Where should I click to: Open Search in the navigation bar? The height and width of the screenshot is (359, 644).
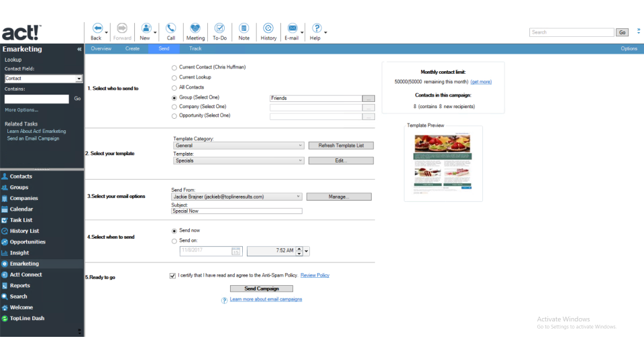coord(19,297)
